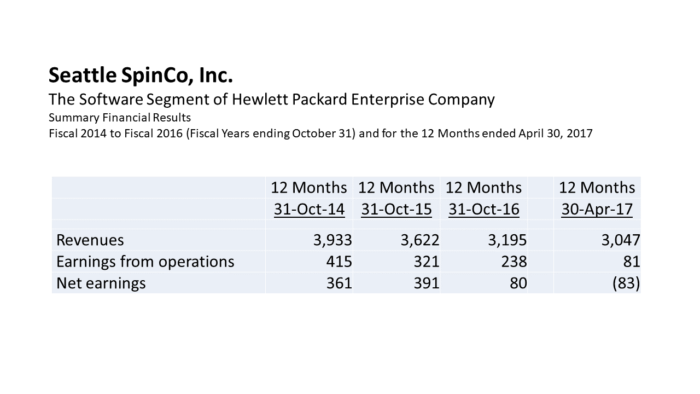Click the Revenues row label
The height and width of the screenshot is (394, 700).
(90, 240)
